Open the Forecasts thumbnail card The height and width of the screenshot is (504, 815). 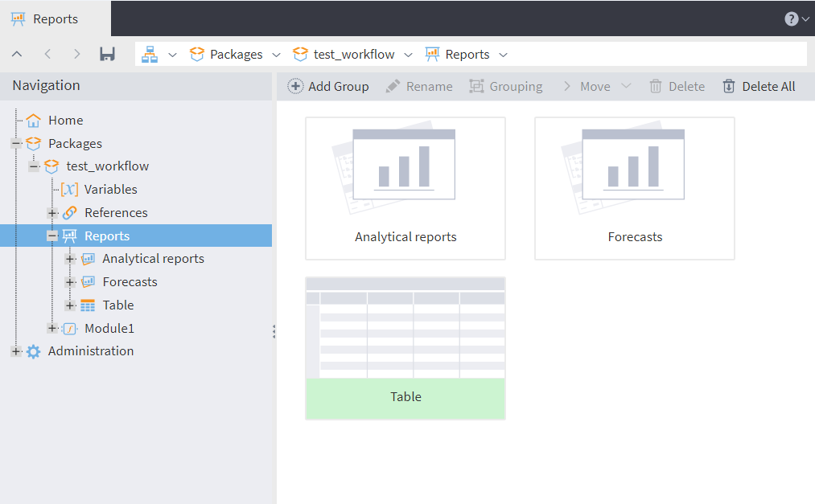coord(634,188)
